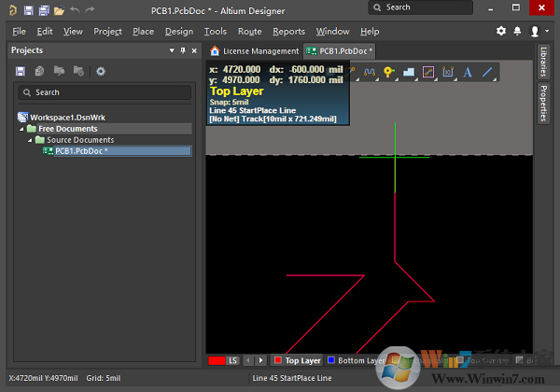Open the Design menu
The height and width of the screenshot is (392, 560).
(179, 32)
